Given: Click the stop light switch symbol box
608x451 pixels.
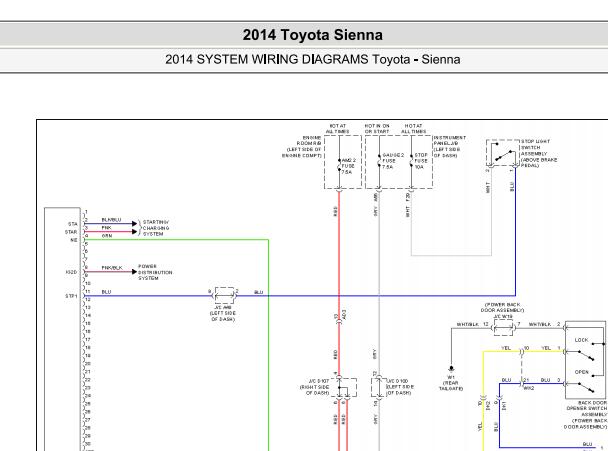Looking at the screenshot, I should (x=503, y=153).
